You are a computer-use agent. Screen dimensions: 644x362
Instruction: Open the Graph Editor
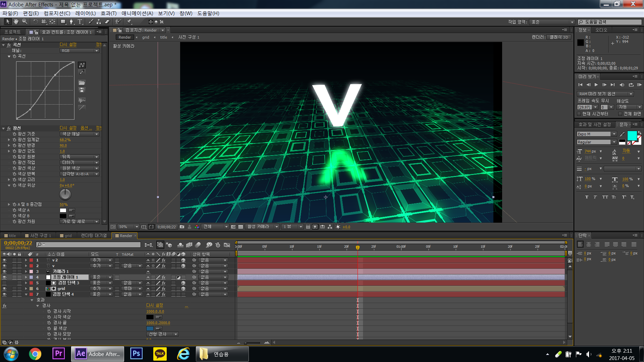tap(227, 245)
